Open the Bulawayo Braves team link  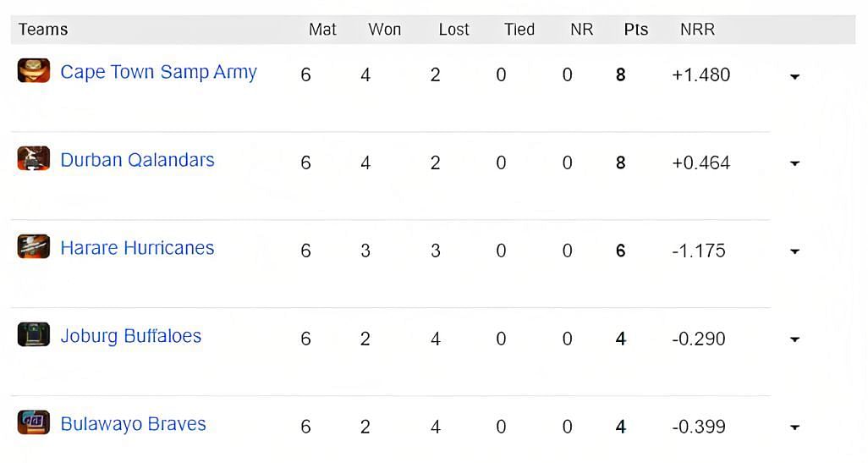tap(133, 424)
